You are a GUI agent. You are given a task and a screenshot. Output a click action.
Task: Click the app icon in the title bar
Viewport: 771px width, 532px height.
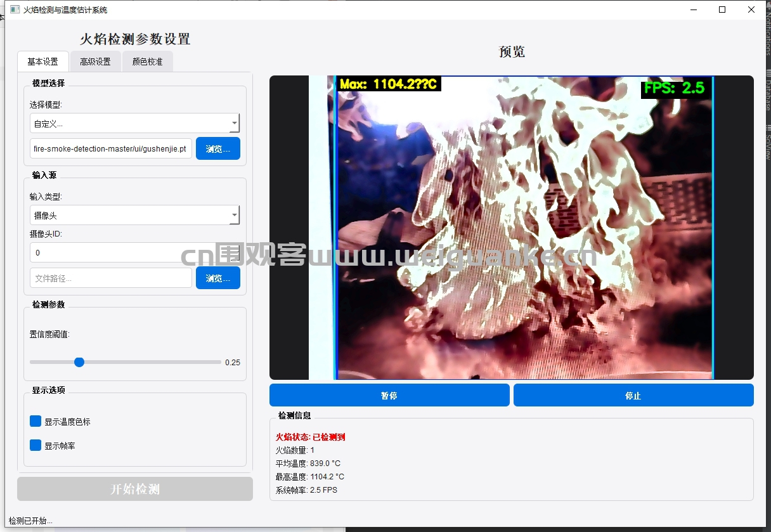15,10
